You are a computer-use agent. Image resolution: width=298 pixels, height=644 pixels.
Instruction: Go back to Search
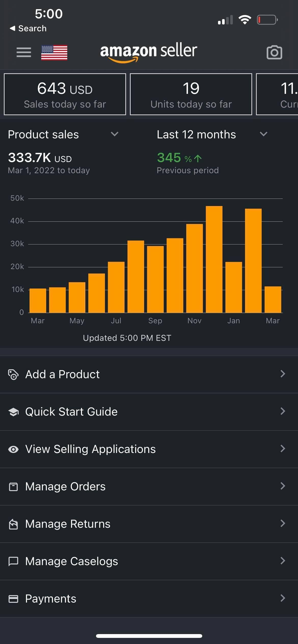[x=28, y=28]
